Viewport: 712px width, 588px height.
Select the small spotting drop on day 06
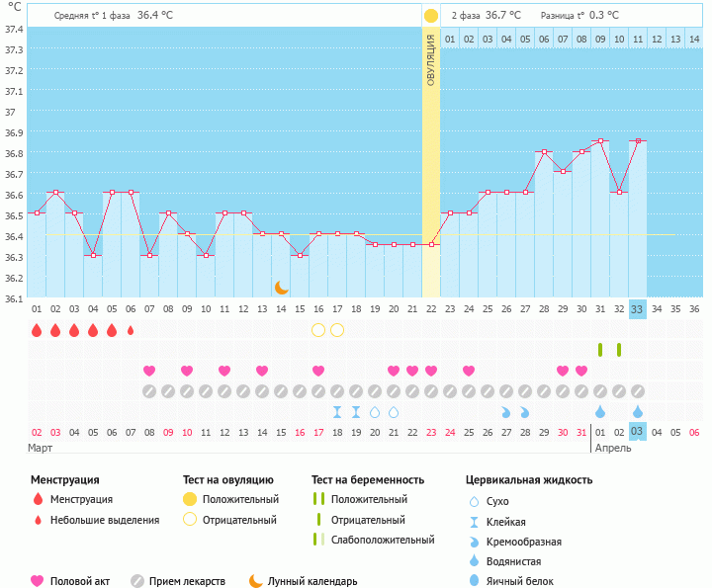click(x=131, y=330)
